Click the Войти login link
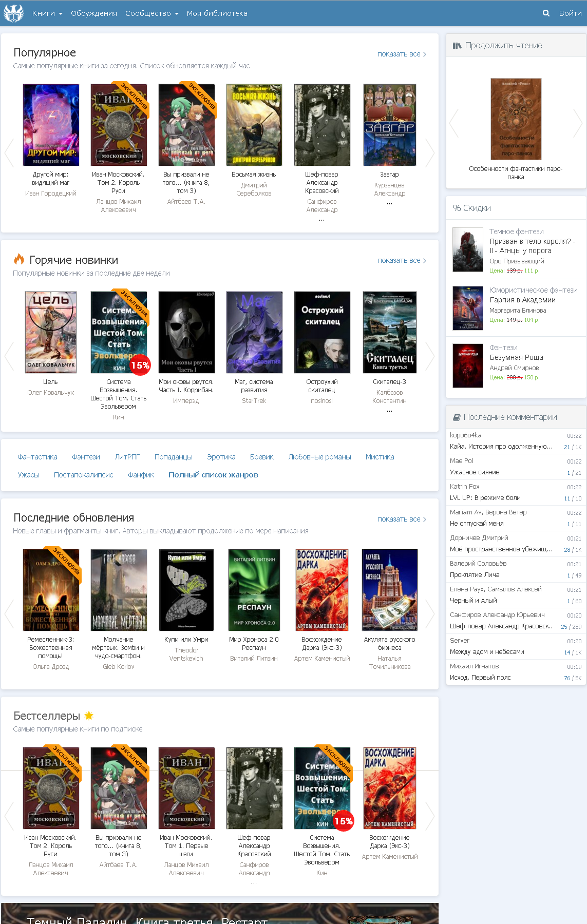The image size is (587, 924). click(570, 13)
